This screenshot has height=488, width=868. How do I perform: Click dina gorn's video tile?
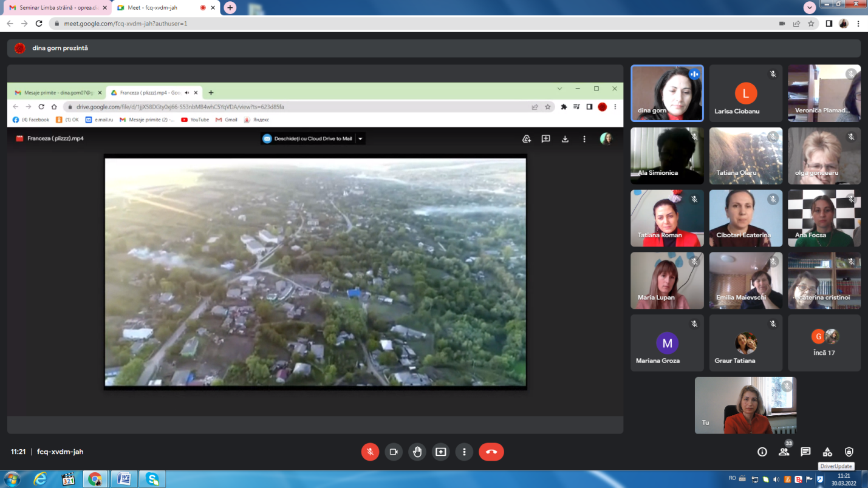[667, 93]
